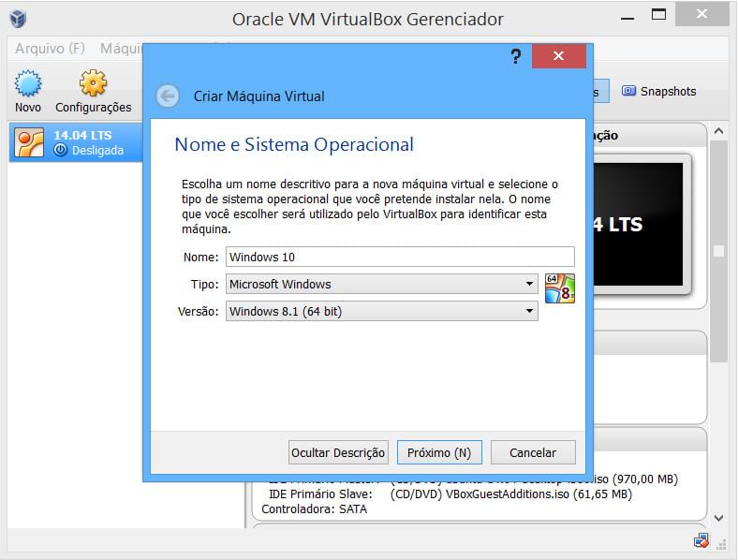This screenshot has width=738, height=560.
Task: Click the Windows 8 64-bit OS icon
Action: [560, 288]
